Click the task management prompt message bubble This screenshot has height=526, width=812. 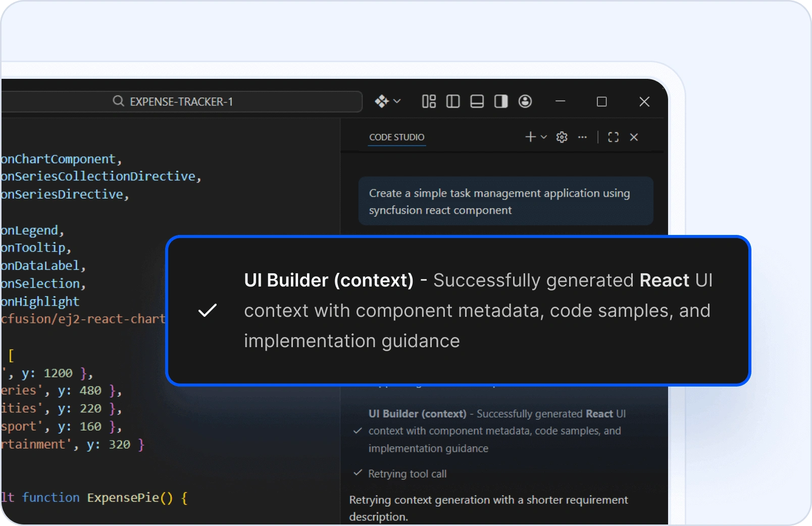[x=505, y=201]
